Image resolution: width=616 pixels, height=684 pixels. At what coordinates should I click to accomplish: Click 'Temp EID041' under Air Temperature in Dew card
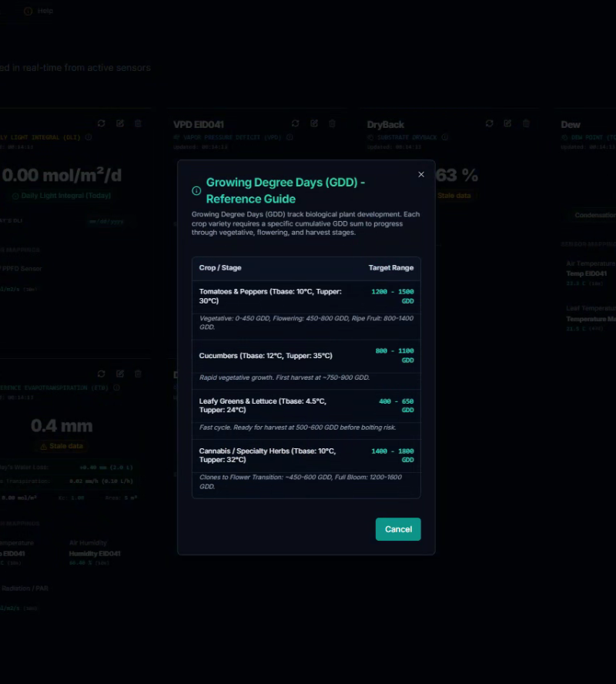point(587,273)
